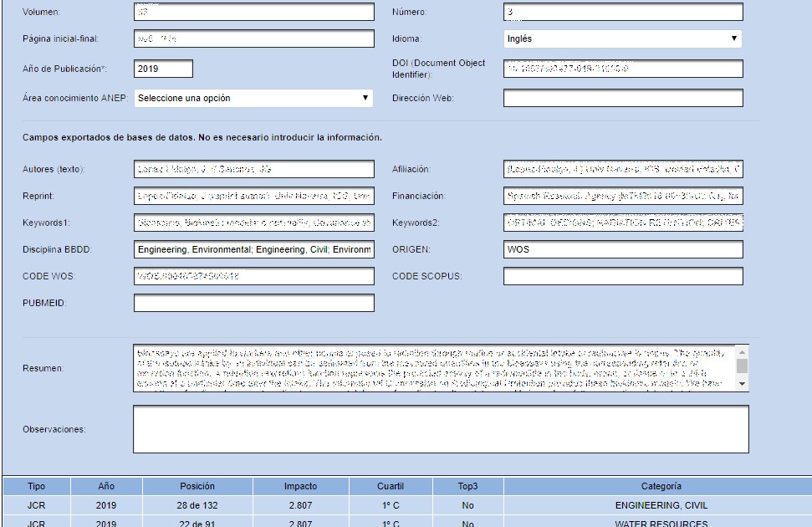Click the Disciplina BBDD field
812x527 pixels.
click(253, 250)
